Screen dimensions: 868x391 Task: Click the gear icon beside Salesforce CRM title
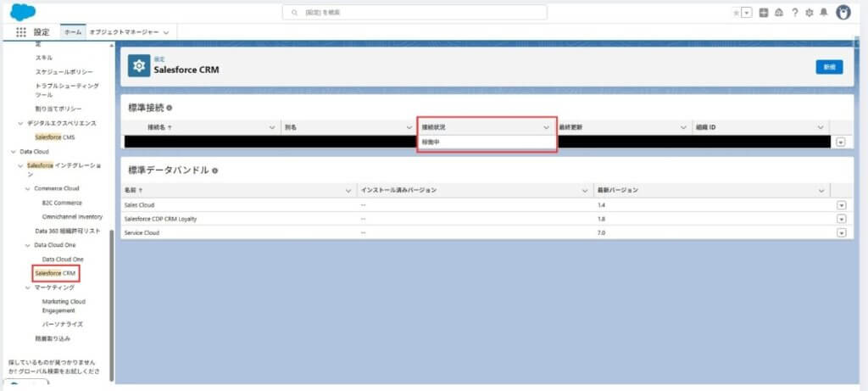139,65
